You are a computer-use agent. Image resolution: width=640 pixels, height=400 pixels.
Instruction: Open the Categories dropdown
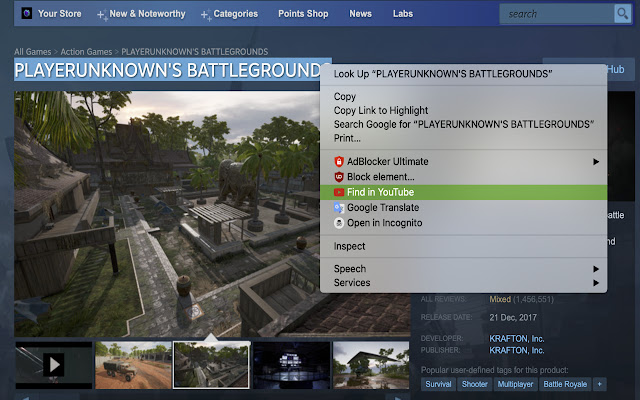(236, 14)
